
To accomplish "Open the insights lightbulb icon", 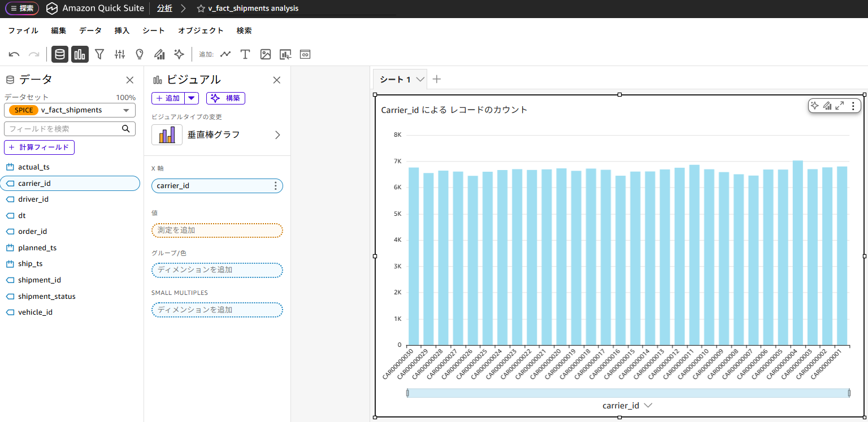I will pos(140,54).
